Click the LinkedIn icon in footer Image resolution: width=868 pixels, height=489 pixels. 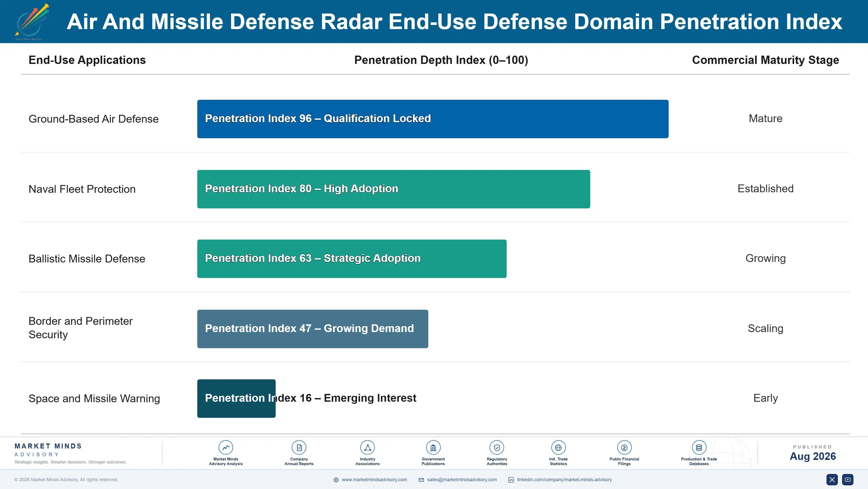[511, 480]
